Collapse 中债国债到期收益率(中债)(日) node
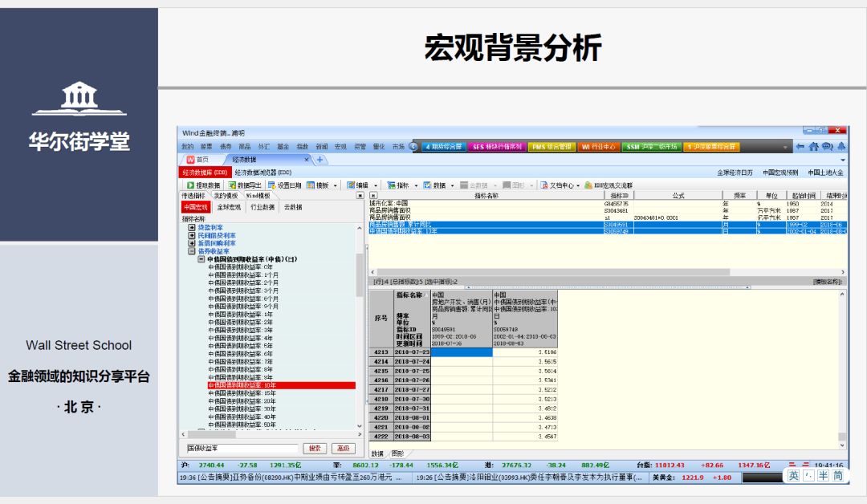 [x=201, y=259]
